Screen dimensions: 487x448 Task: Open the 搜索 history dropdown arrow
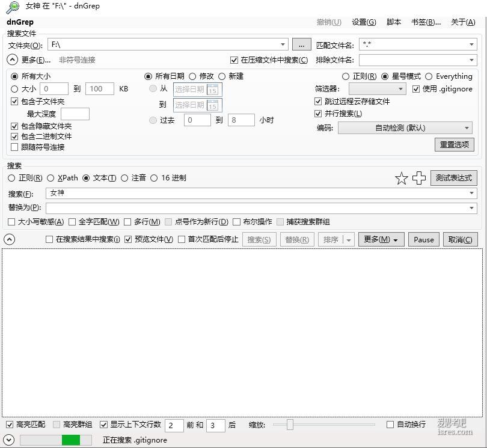pos(471,193)
